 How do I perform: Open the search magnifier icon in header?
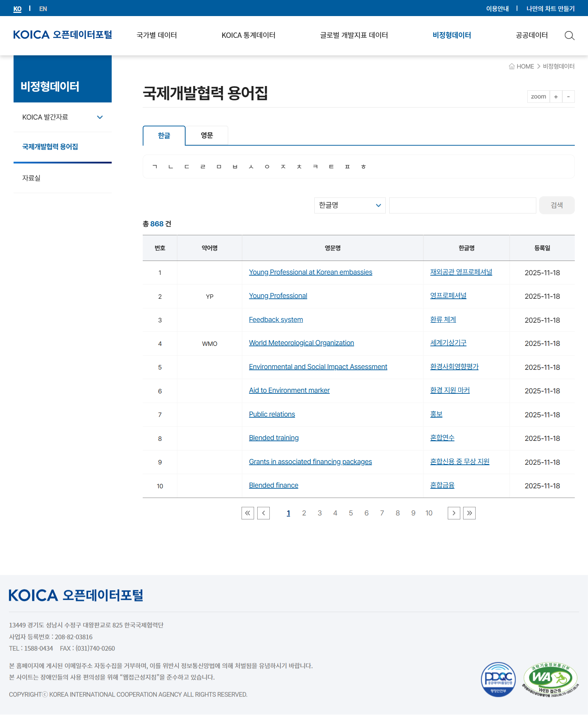[569, 35]
